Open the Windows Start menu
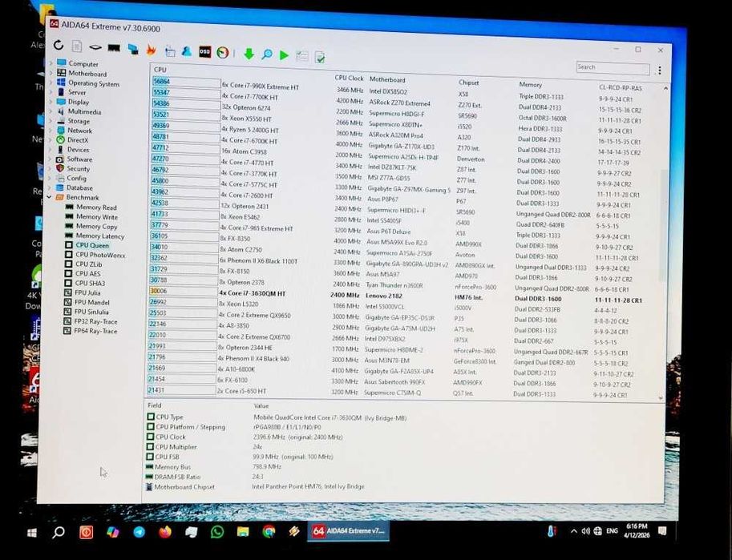The width and height of the screenshot is (732, 560). [32, 532]
